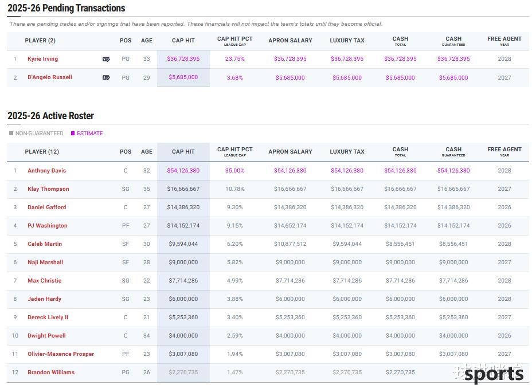The width and height of the screenshot is (532, 392).
Task: Sort Active Roster by LUXURY TAX header
Action: (347, 151)
